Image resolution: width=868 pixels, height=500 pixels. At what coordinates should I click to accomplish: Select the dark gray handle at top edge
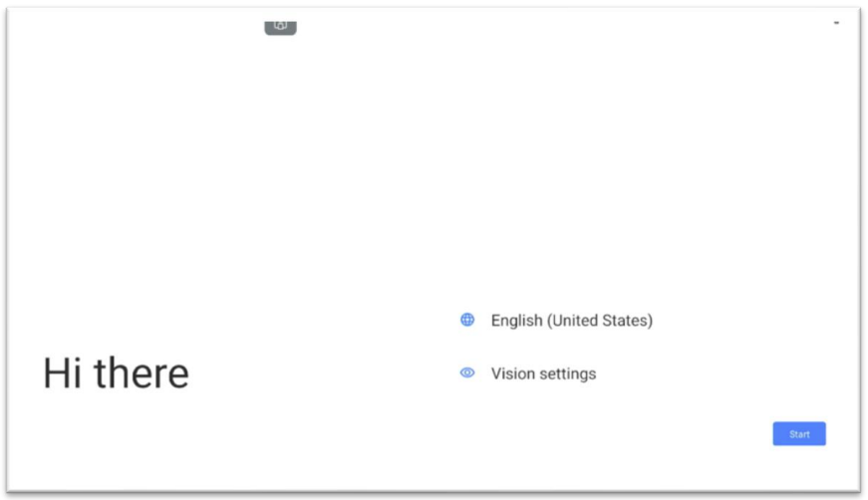click(x=280, y=28)
